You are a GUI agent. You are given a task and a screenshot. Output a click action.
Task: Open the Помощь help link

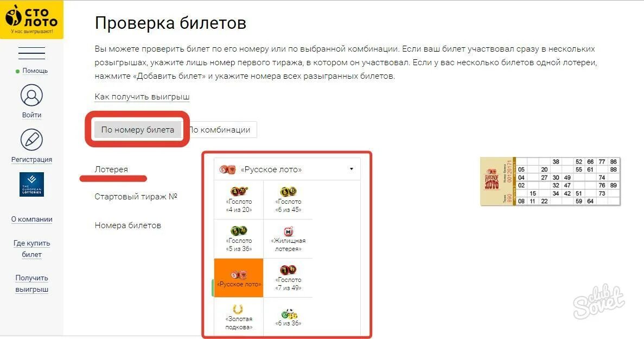pos(35,71)
